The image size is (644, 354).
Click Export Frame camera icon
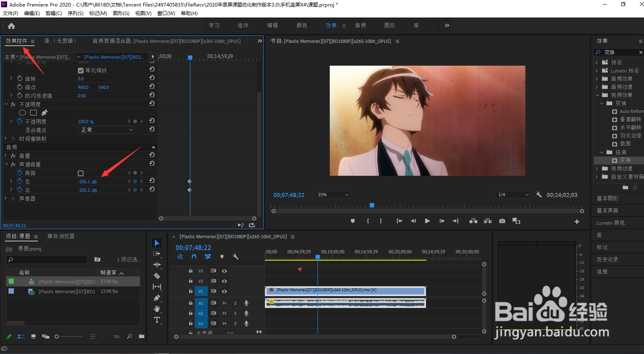pyautogui.click(x=502, y=221)
